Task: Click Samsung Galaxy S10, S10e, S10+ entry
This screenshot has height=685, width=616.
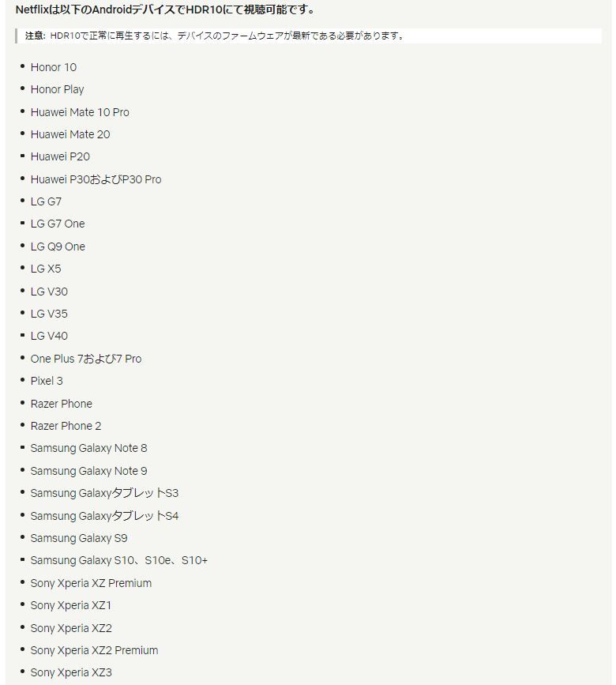Action: pos(119,560)
